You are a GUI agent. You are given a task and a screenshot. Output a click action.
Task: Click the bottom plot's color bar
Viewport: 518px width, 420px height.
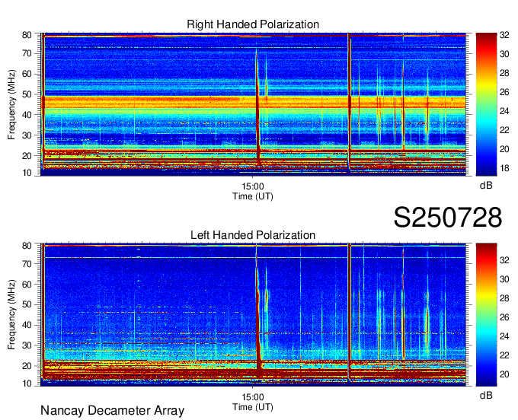(x=486, y=315)
